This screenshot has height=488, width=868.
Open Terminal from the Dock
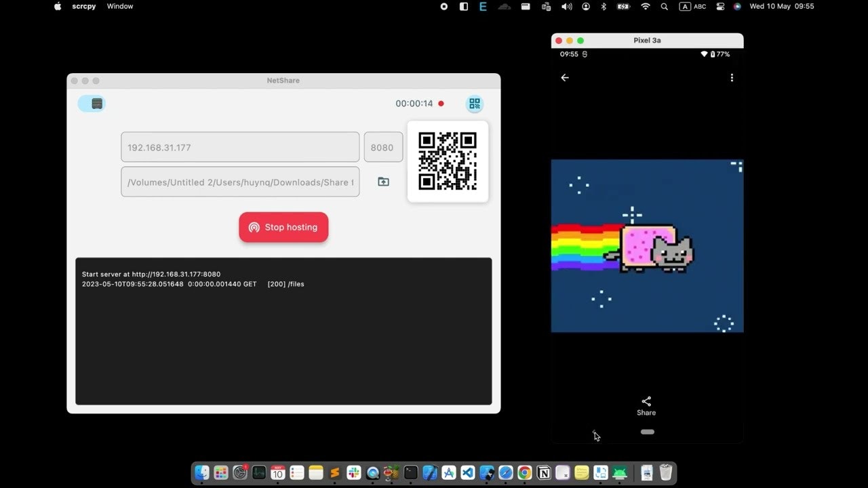[x=411, y=473]
